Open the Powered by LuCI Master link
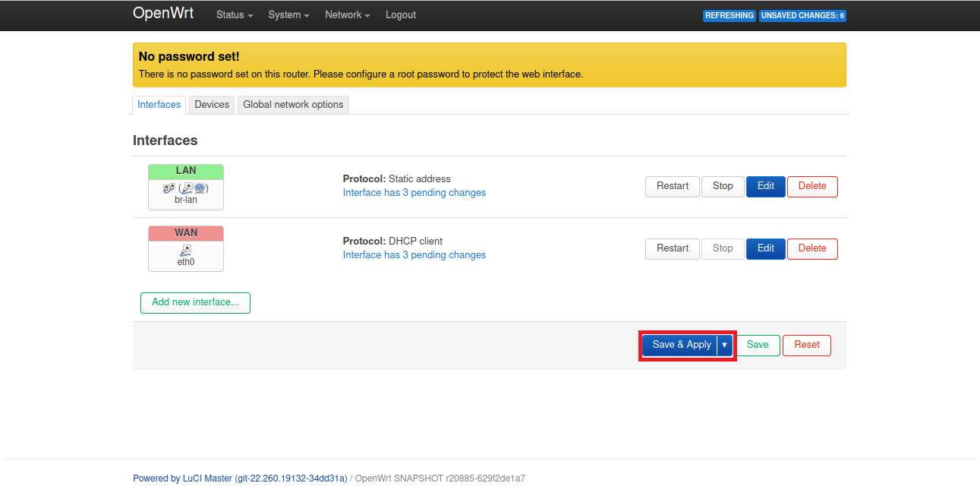The width and height of the screenshot is (980, 499). tap(240, 478)
